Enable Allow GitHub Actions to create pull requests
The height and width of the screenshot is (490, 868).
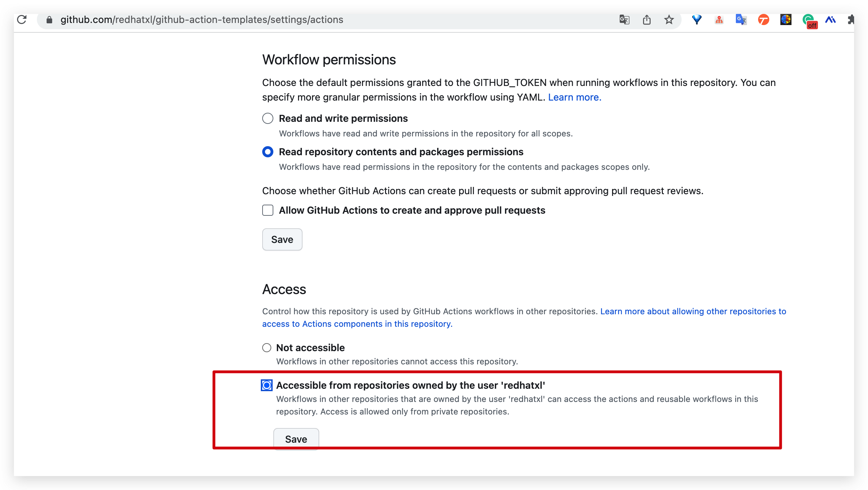click(x=267, y=210)
